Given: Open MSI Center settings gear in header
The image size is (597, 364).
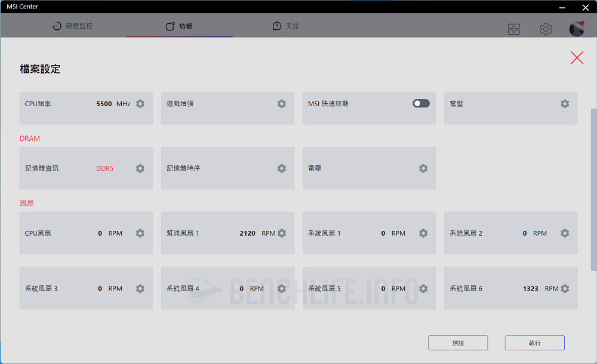Looking at the screenshot, I should pos(546,29).
